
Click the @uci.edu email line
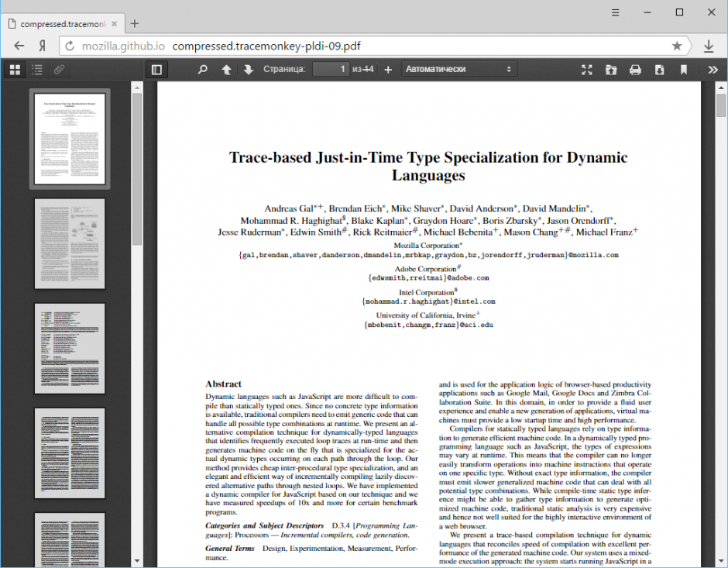[428, 325]
